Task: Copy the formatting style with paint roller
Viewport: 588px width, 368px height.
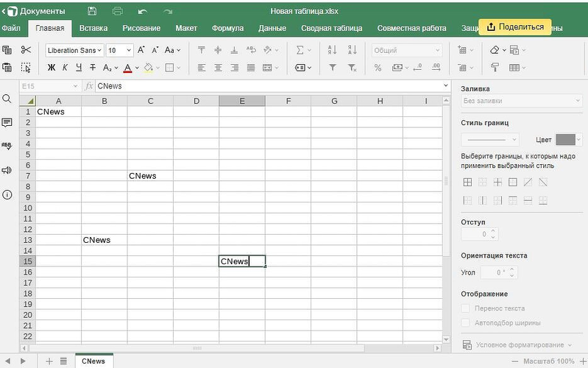Action: coord(495,68)
